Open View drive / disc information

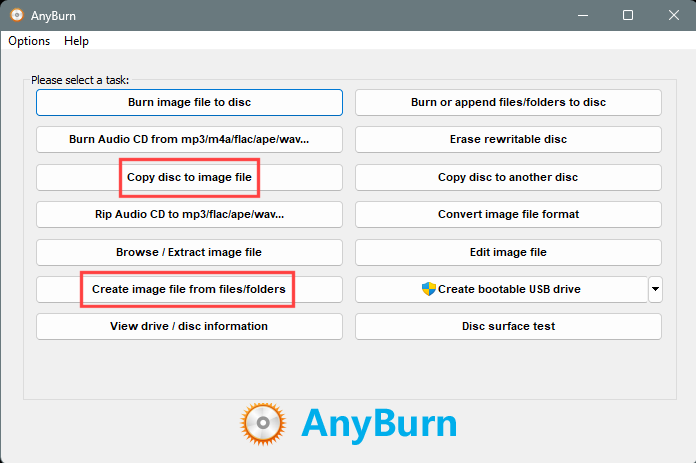coord(190,327)
